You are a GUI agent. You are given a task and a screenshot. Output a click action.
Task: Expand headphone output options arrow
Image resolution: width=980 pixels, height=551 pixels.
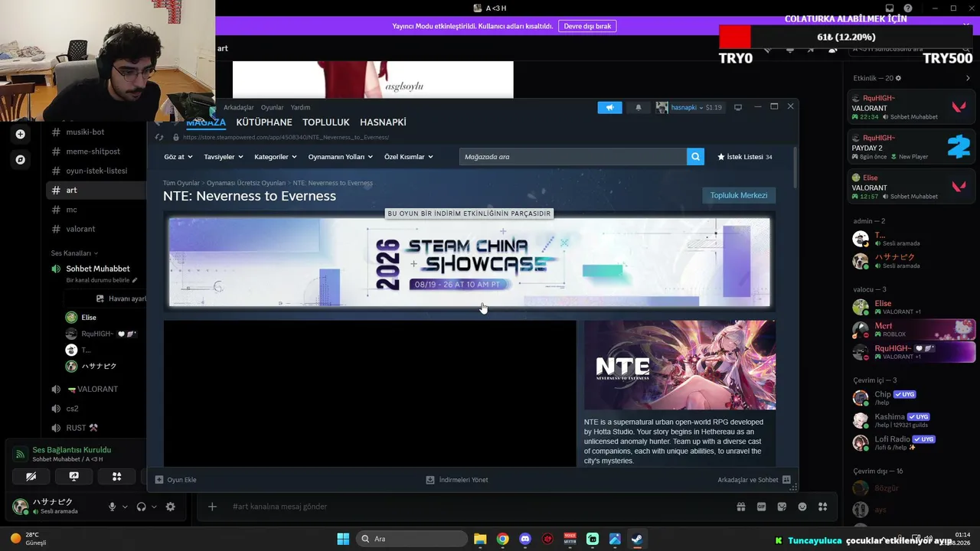pyautogui.click(x=154, y=507)
